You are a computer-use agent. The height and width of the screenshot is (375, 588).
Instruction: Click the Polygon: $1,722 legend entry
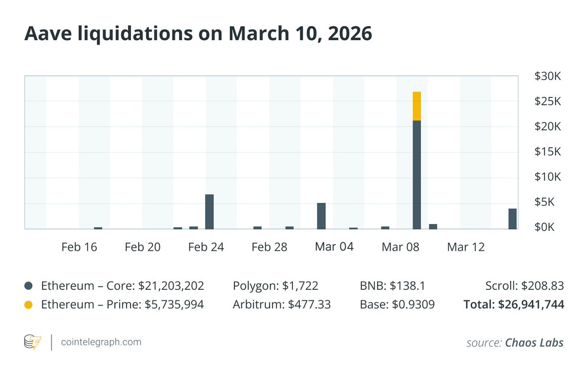pos(276,286)
